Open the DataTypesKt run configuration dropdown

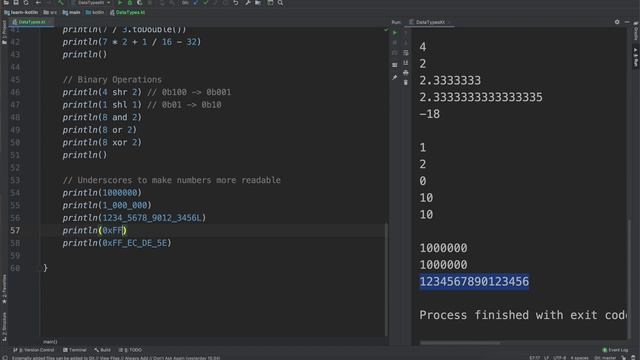tap(91, 2)
